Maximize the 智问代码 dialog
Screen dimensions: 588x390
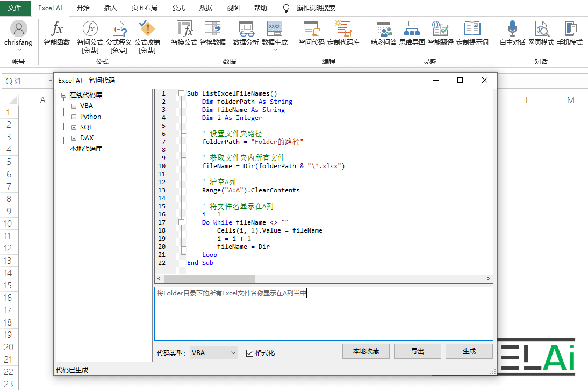[460, 80]
